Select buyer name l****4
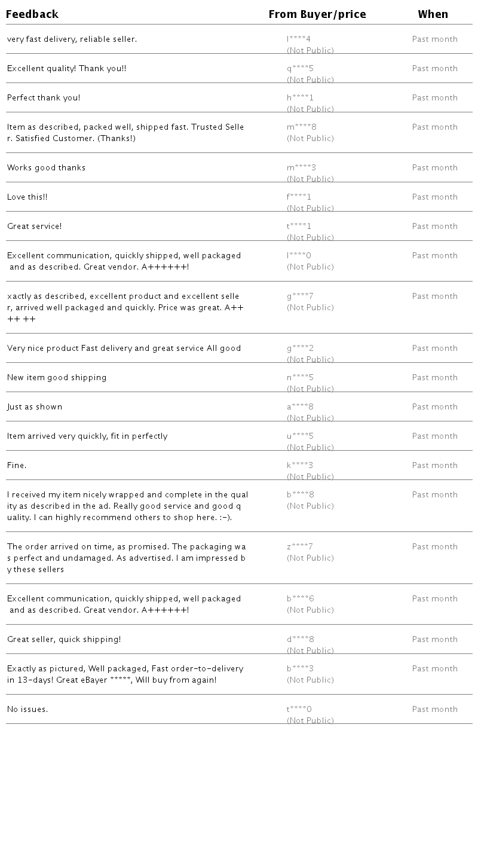This screenshot has width=478, height=868. tap(299, 39)
